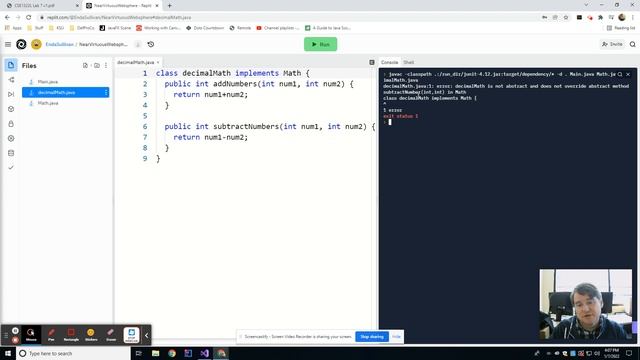This screenshot has height=360, width=640.
Task: Open the Settings gear sidebar icon
Action: (11, 138)
